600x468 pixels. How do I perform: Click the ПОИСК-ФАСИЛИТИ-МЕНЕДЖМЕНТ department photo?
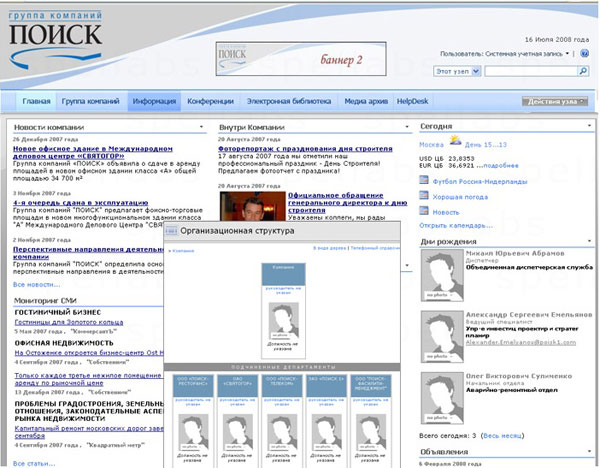371,432
